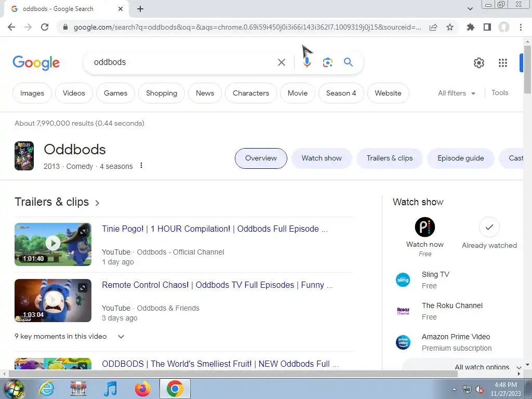Image resolution: width=532 pixels, height=399 pixels.
Task: Open Remote Control Chaos video link
Action: [x=218, y=285]
